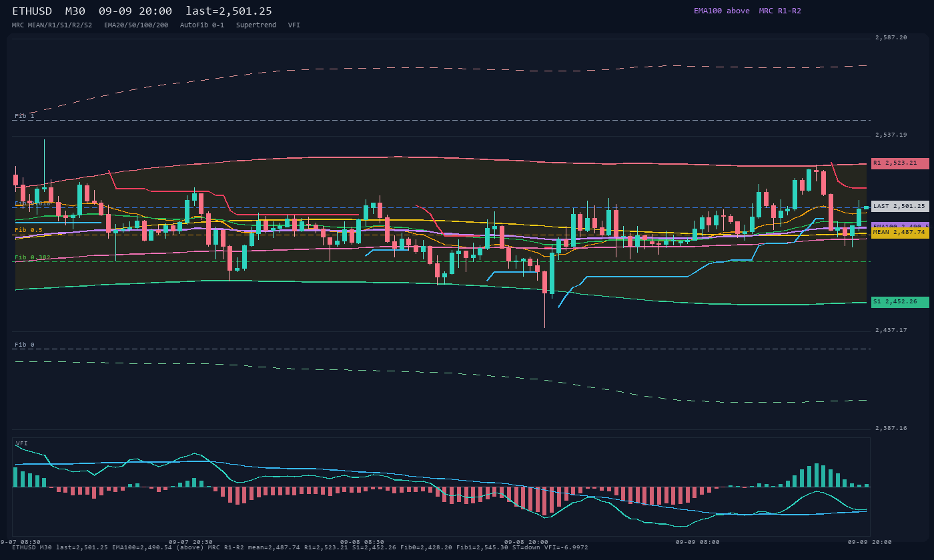Click the VFI legend entry in the header
The image size is (934, 560).
tap(294, 25)
